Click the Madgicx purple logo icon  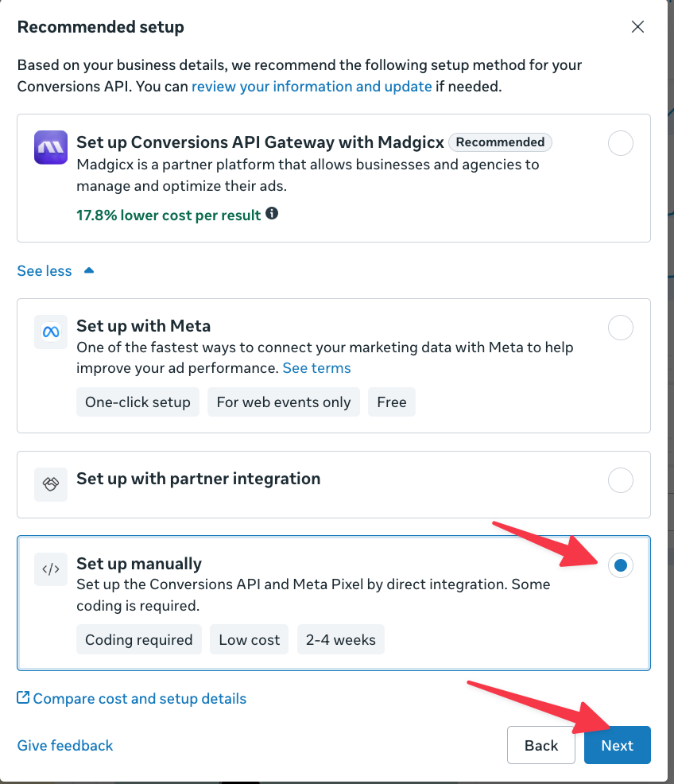[x=51, y=148]
